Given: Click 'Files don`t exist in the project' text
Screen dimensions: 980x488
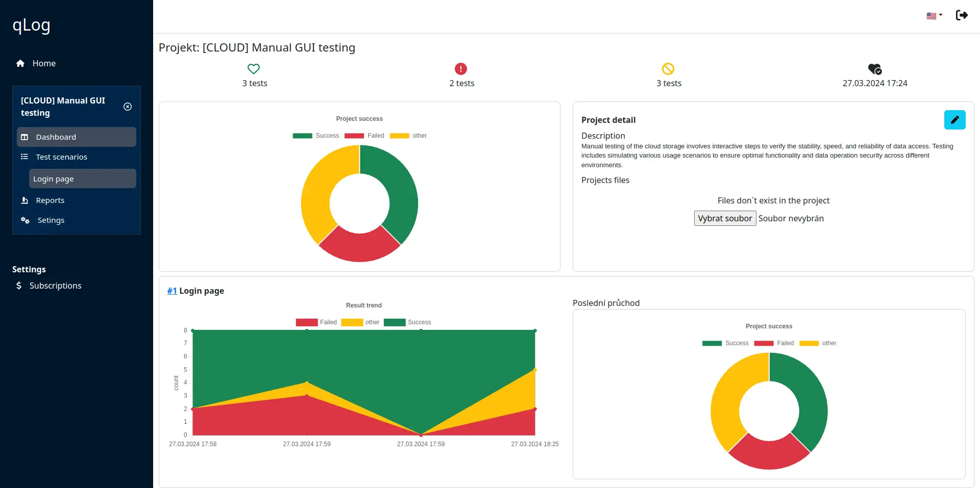Looking at the screenshot, I should coord(773,200).
